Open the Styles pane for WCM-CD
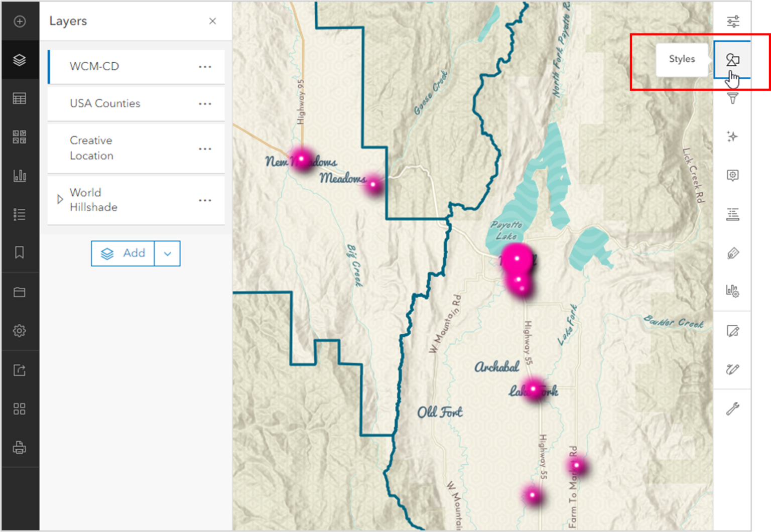 pos(732,60)
